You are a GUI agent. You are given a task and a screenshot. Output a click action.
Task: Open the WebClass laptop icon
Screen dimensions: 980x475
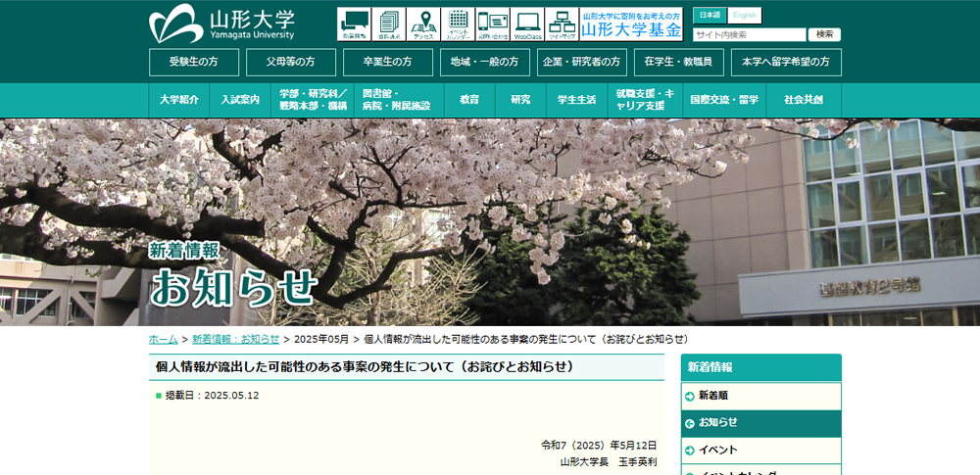[527, 24]
